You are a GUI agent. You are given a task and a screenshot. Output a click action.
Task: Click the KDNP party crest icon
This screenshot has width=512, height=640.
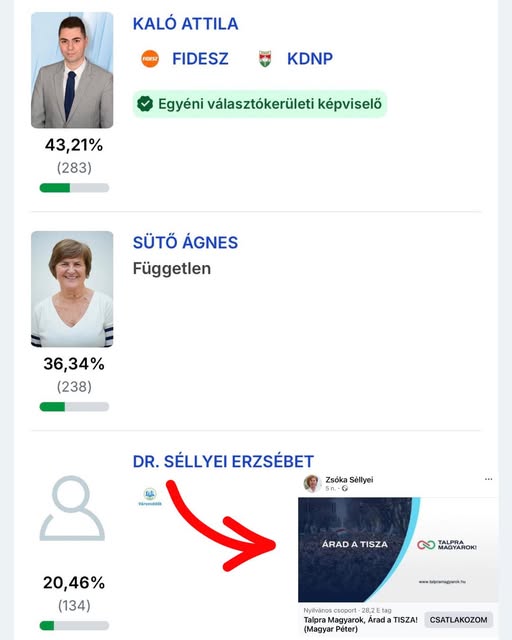[265, 59]
